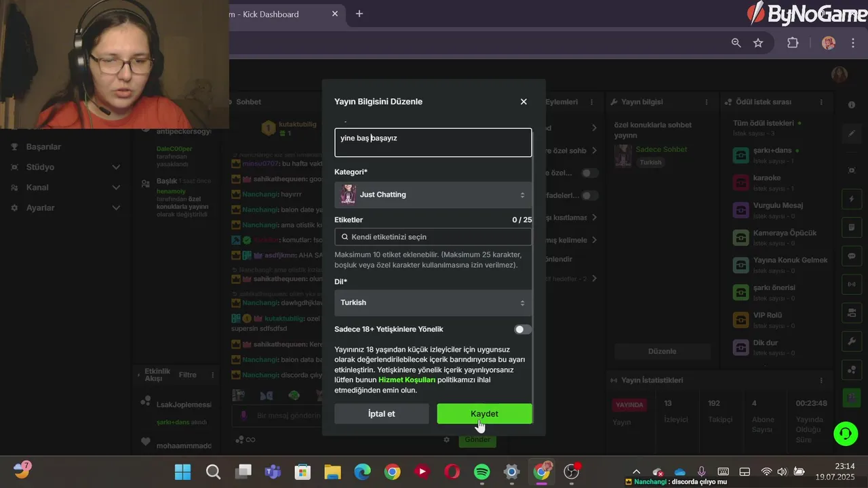Open the Chrome three-dot menu

point(853,43)
